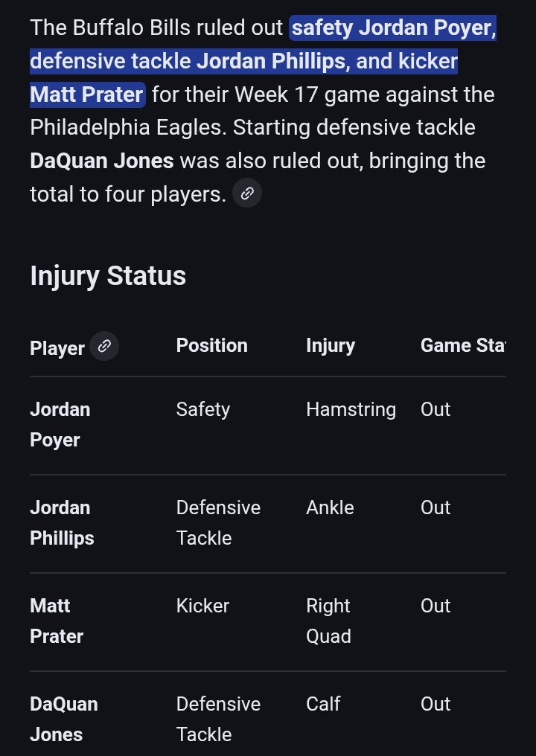
Task: Click the Player column header
Action: click(57, 348)
